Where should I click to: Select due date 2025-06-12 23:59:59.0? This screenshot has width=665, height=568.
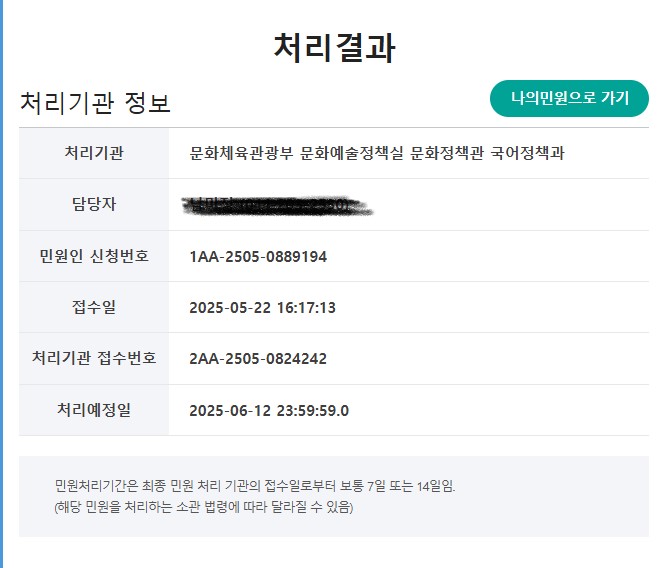pos(269,411)
